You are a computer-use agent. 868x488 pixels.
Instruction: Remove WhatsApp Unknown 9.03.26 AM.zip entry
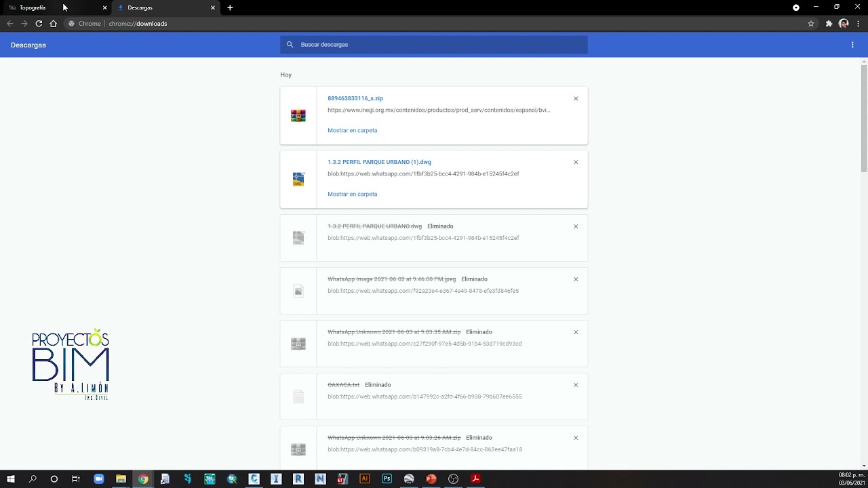(576, 438)
